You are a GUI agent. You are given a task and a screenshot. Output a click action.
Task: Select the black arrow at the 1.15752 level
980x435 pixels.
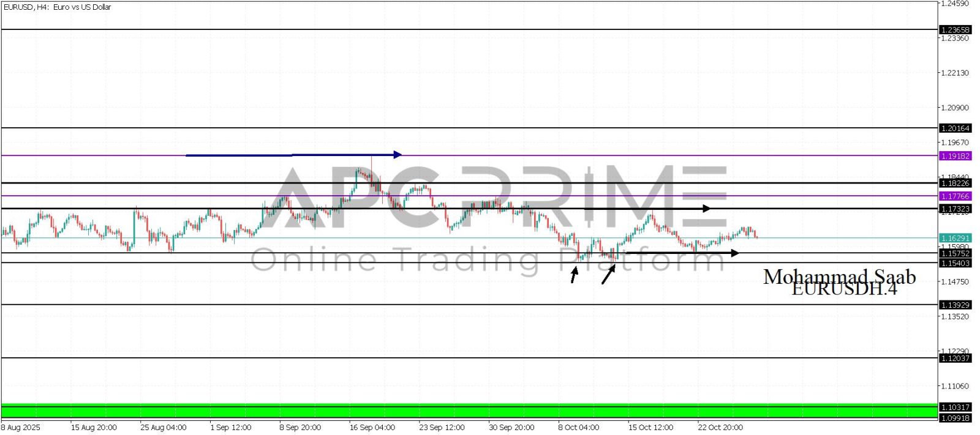681,253
